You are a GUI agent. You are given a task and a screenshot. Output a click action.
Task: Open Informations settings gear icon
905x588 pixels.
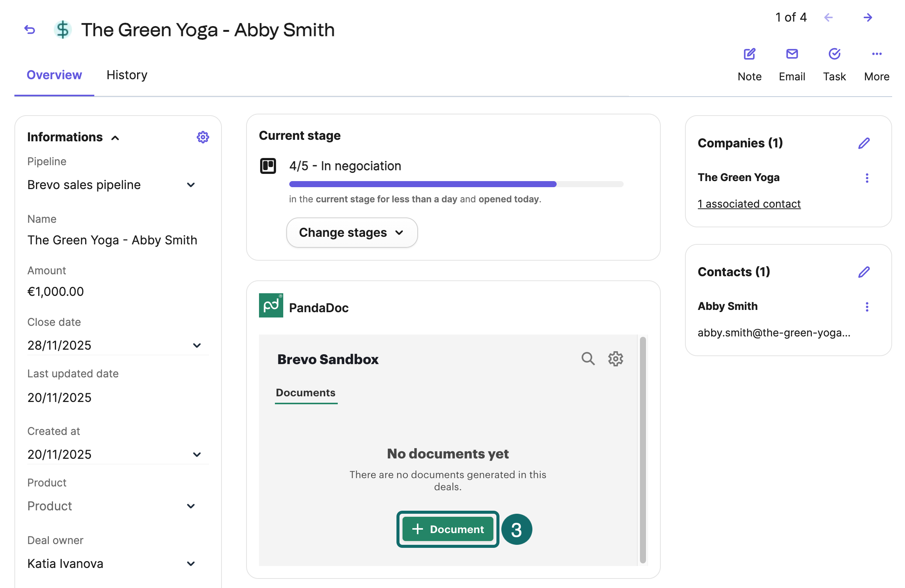(x=203, y=137)
